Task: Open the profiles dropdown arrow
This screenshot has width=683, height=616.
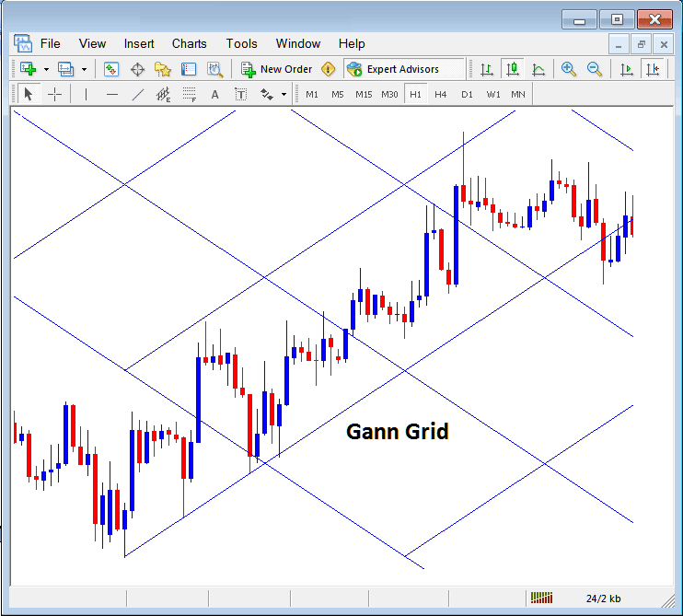Action: tap(84, 69)
